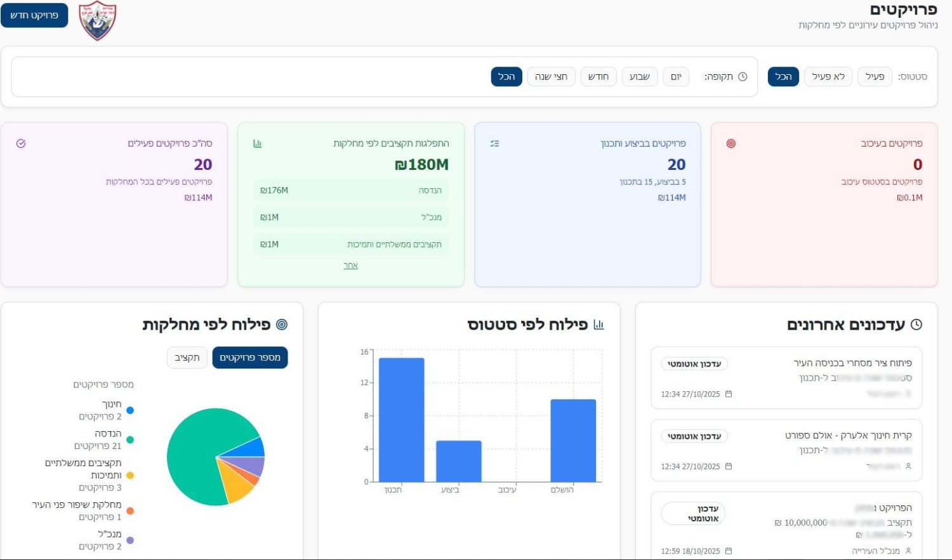Screen dimensions: 952x560
Task: Select the פעיל status filter
Action: click(875, 77)
